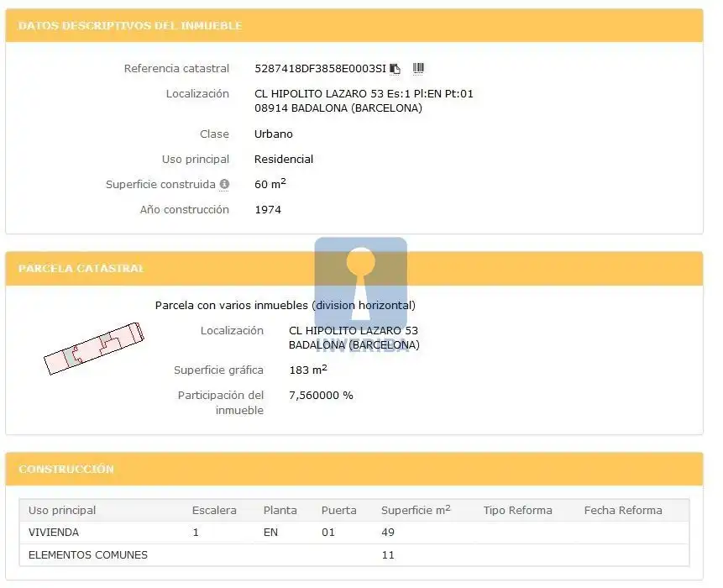Viewport: 723px width, 588px height.
Task: Select reference 5287418DF3858E0003SI text
Action: point(320,69)
